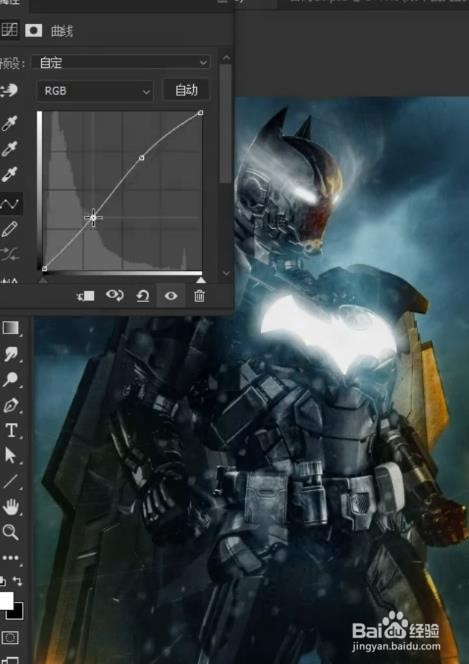Image resolution: width=469 pixels, height=664 pixels.
Task: Select the pencil draw-curve mode
Action: pyautogui.click(x=10, y=229)
